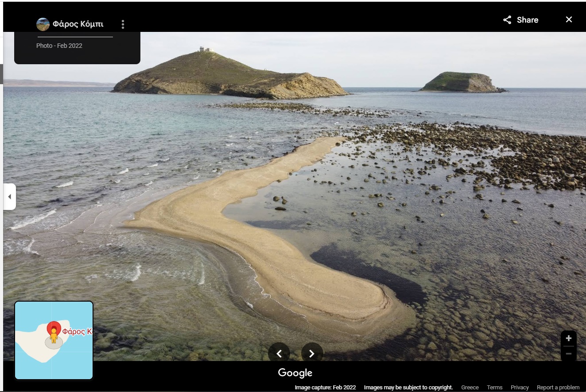Click the Google logo at bottom

pos(295,373)
